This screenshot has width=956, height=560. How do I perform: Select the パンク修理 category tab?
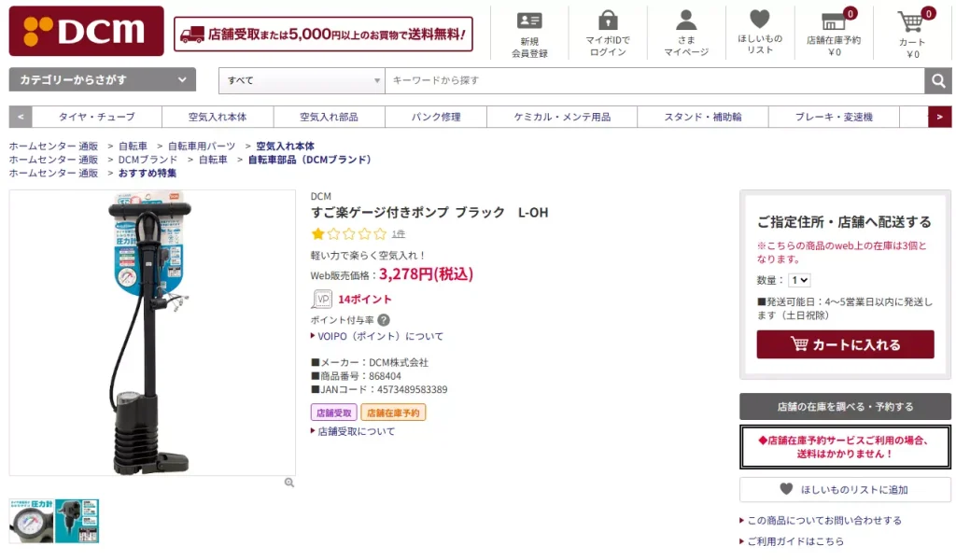coord(435,117)
